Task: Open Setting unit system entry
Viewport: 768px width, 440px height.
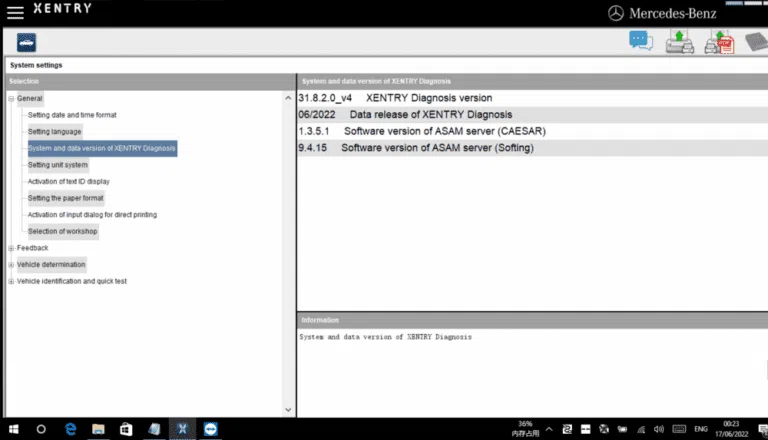Action: (x=58, y=165)
